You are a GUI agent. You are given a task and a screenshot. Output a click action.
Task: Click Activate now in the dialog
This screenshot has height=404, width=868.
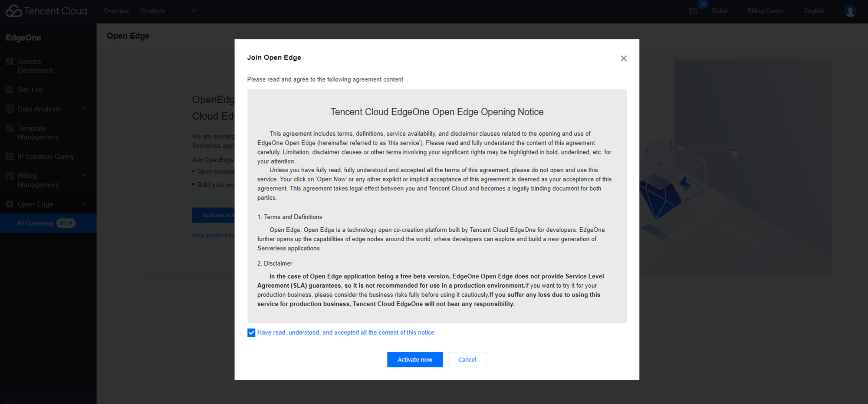(x=415, y=360)
